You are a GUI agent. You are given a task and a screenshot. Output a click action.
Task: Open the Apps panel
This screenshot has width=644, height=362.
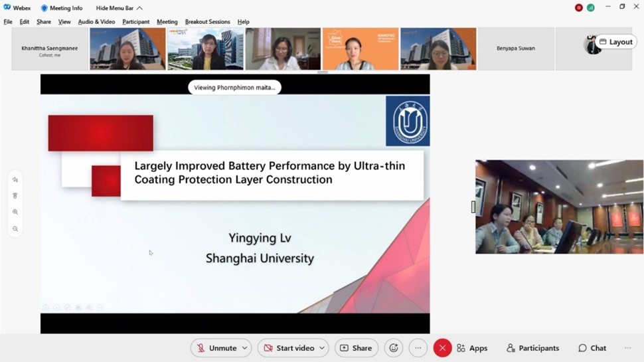pos(472,348)
